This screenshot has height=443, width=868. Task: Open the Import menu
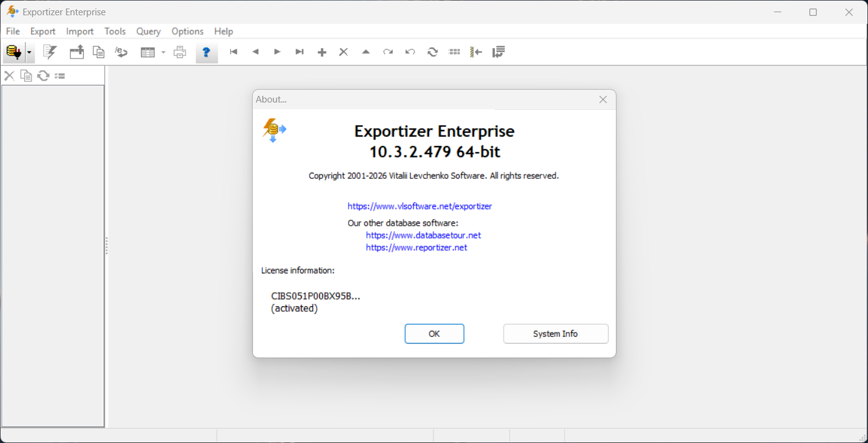[80, 31]
